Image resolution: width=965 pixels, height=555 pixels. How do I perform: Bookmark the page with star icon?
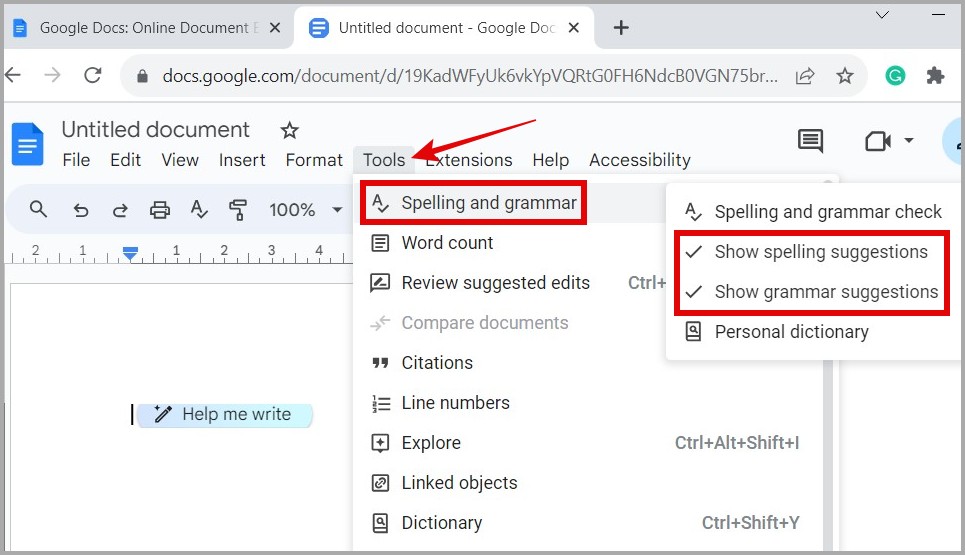(845, 76)
